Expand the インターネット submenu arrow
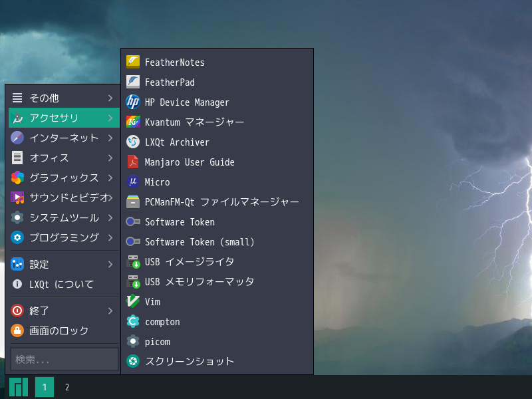This screenshot has width=532, height=399. coord(110,138)
